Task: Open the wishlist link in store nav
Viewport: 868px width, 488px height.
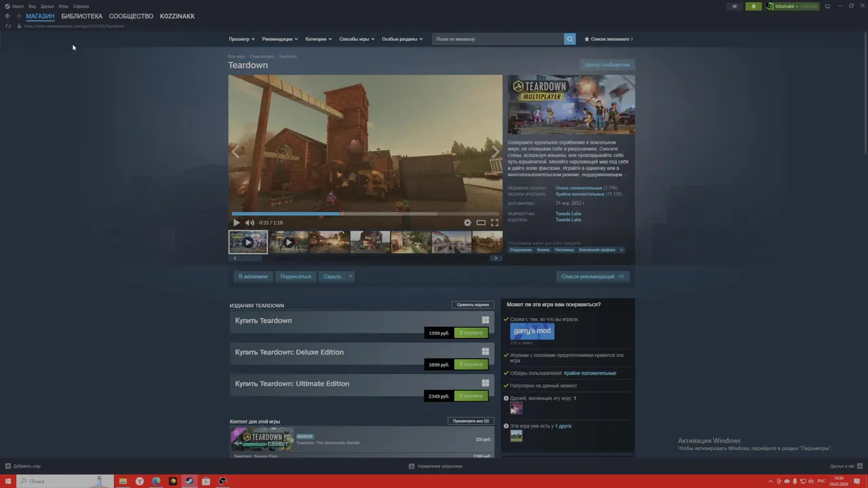Action: (x=608, y=39)
